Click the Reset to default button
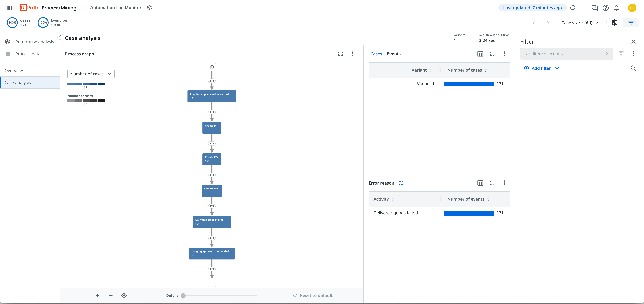The image size is (644, 304). [313, 295]
